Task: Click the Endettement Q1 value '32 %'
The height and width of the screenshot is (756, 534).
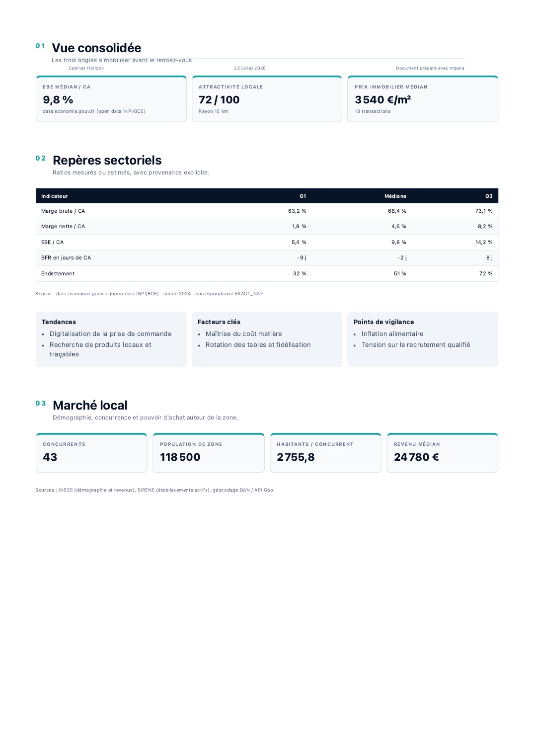Action: point(300,274)
